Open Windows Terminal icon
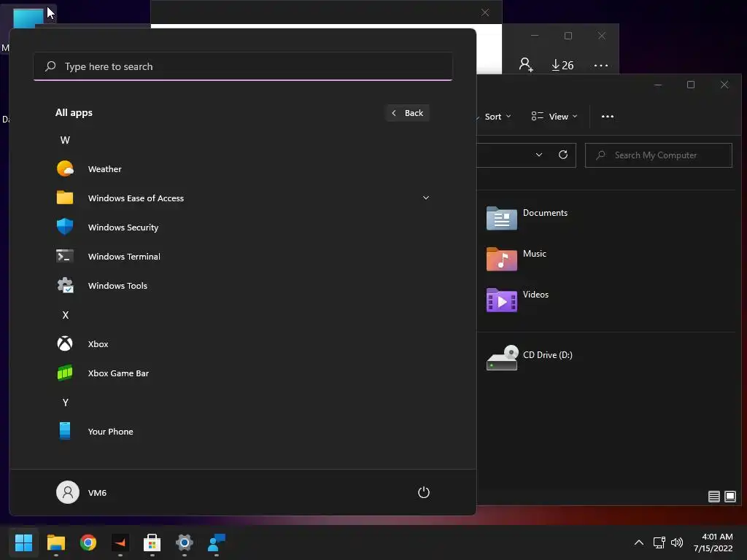747x560 pixels. tap(65, 256)
